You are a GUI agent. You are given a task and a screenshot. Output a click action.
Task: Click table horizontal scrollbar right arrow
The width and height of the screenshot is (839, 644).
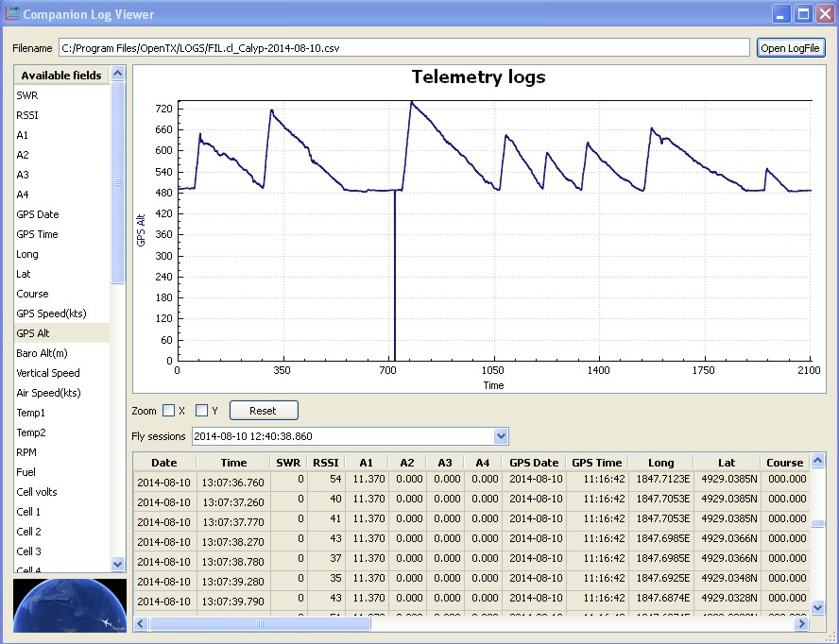click(802, 624)
